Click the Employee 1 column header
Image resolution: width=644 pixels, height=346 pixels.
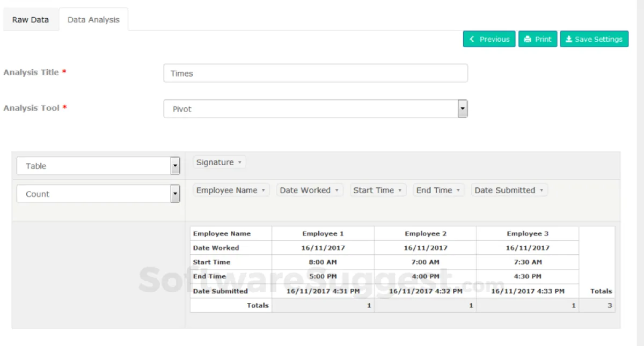(323, 234)
